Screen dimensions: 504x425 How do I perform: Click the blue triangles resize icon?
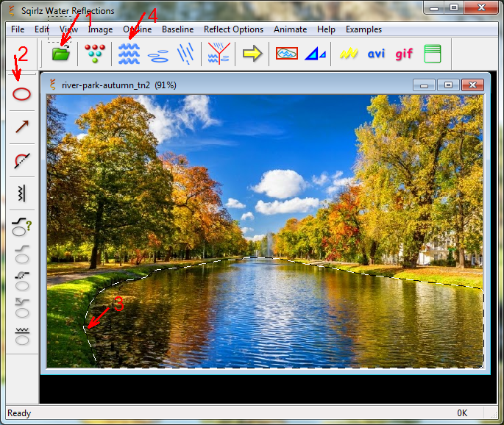(x=316, y=54)
